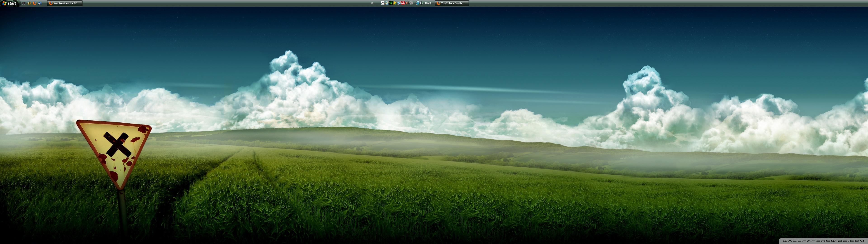Image resolution: width=868 pixels, height=244 pixels.
Task: Click the network connection tray icon
Action: [x=417, y=3]
